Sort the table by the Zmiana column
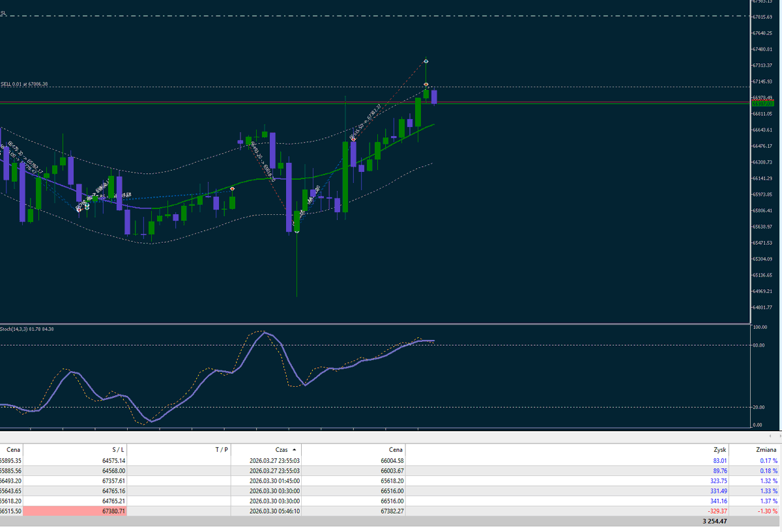 [x=766, y=449]
